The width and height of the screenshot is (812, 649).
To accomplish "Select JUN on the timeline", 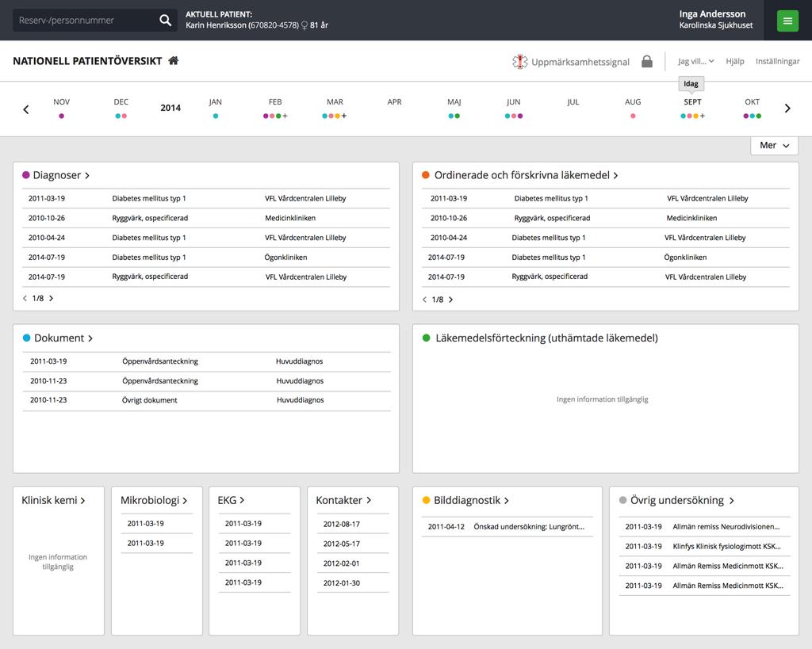I will click(x=513, y=102).
